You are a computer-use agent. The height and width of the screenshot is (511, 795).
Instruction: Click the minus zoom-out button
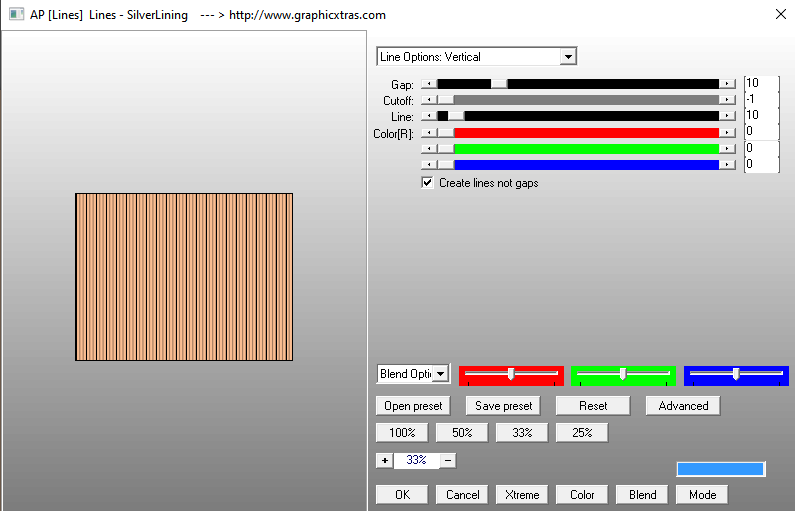[448, 460]
